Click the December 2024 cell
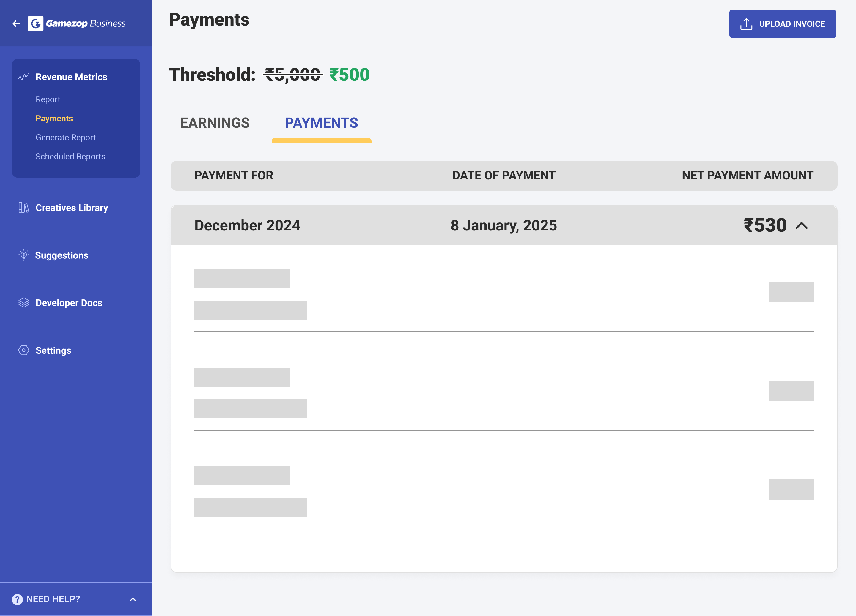 point(247,225)
